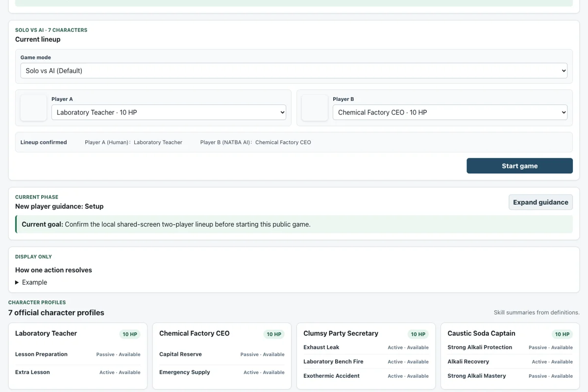
Task: Click the New player guidance: Setup heading
Action: [59, 206]
